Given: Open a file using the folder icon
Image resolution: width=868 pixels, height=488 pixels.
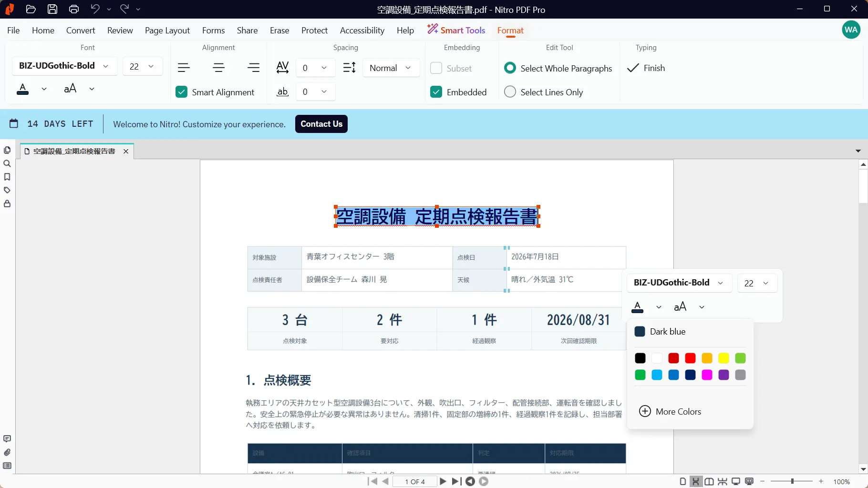Looking at the screenshot, I should [31, 9].
